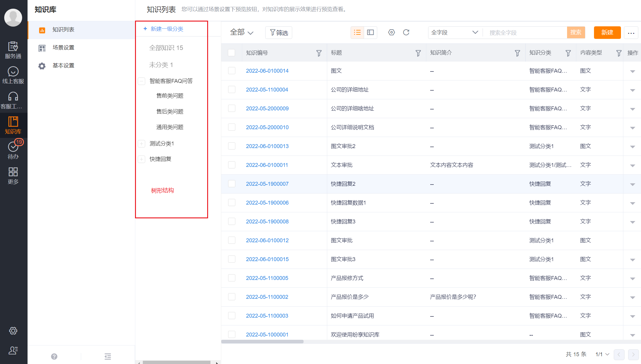Click the orange 新建 button
The image size is (641, 364).
(607, 32)
